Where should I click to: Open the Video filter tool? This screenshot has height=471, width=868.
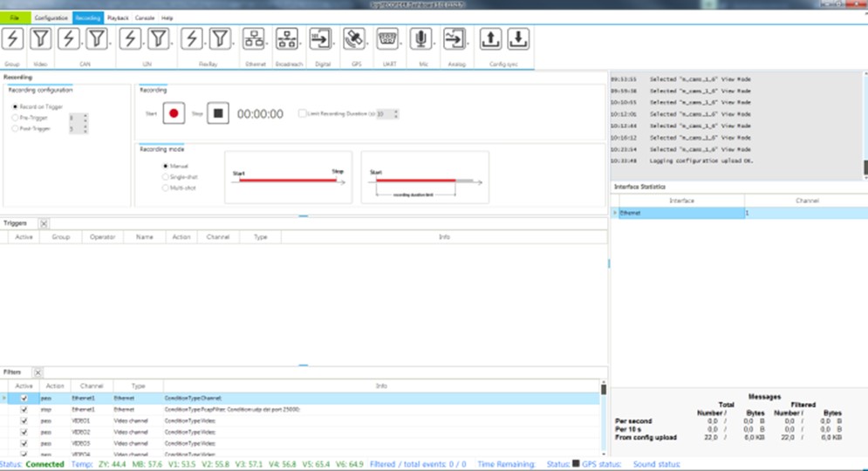40,38
